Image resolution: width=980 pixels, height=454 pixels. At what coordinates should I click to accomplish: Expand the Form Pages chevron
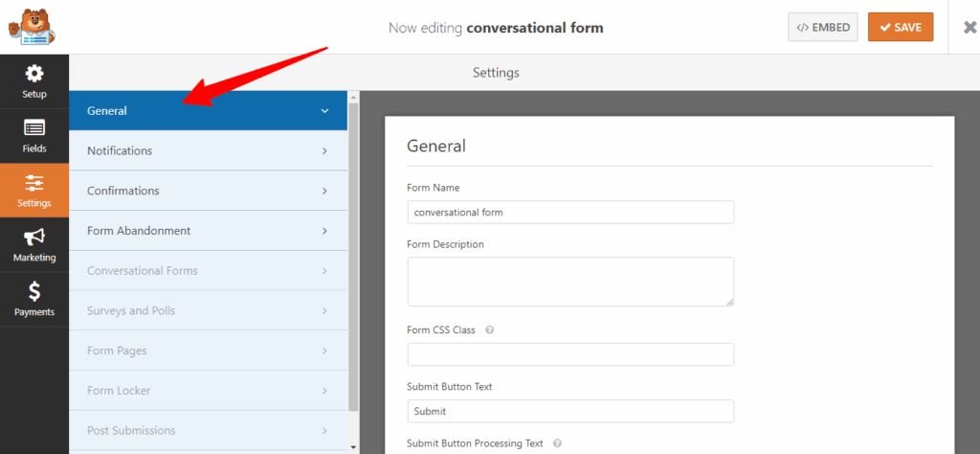pyautogui.click(x=324, y=351)
